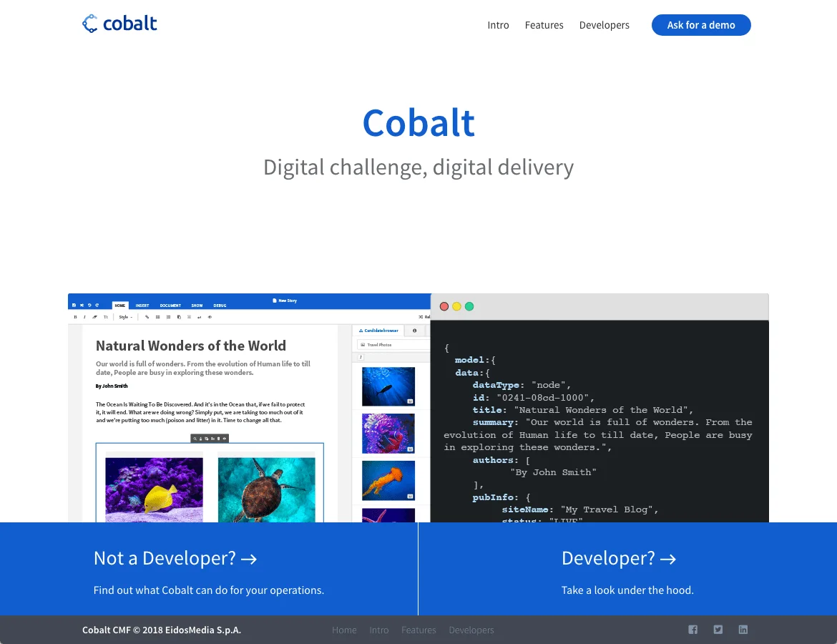Click the By John Smith byline in the editor
This screenshot has width=837, height=644.
112,386
